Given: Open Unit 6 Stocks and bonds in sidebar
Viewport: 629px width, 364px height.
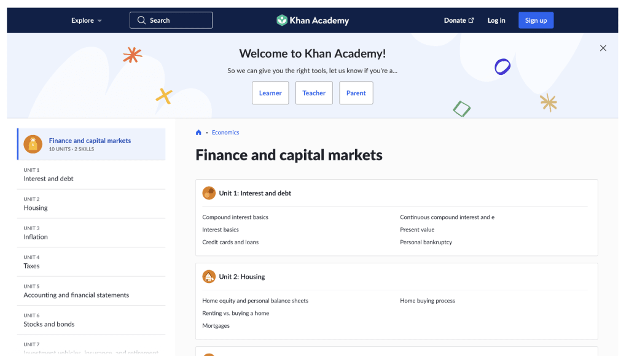Looking at the screenshot, I should [92, 320].
